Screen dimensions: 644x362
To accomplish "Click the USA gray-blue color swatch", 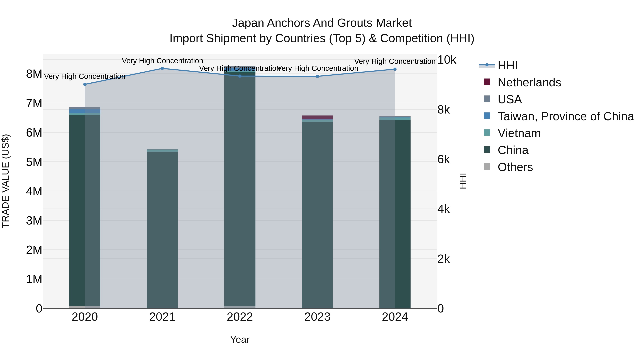I will pyautogui.click(x=487, y=99).
